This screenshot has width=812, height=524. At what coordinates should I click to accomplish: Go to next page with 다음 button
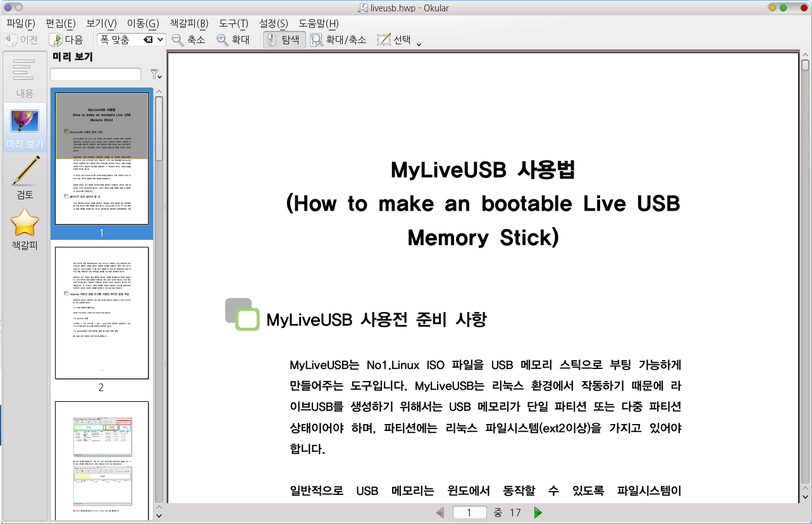(x=66, y=39)
